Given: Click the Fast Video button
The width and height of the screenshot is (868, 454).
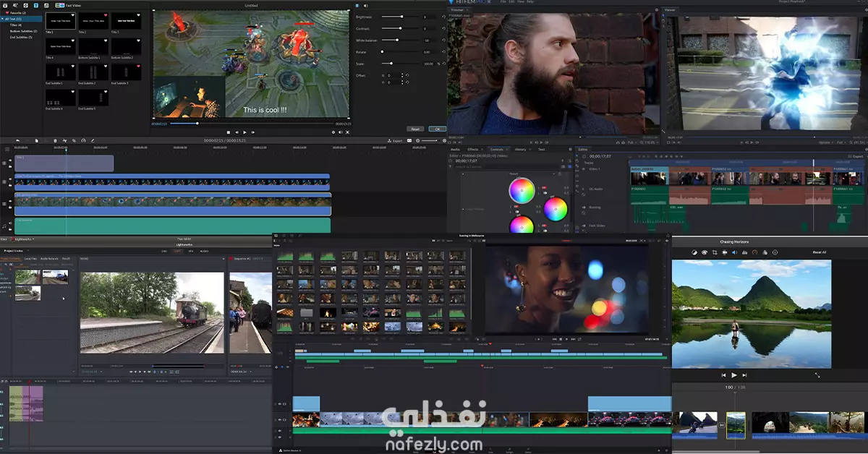Looking at the screenshot, I should tap(68, 6).
